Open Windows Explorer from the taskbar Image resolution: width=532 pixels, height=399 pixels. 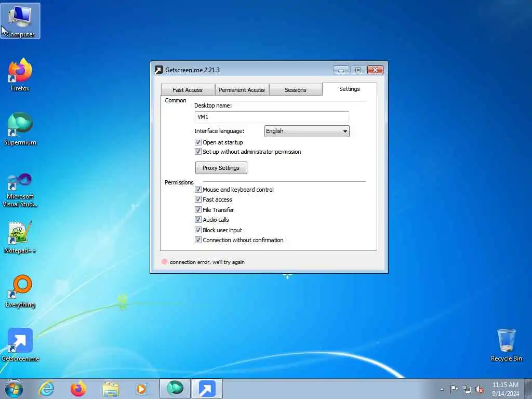pyautogui.click(x=111, y=389)
